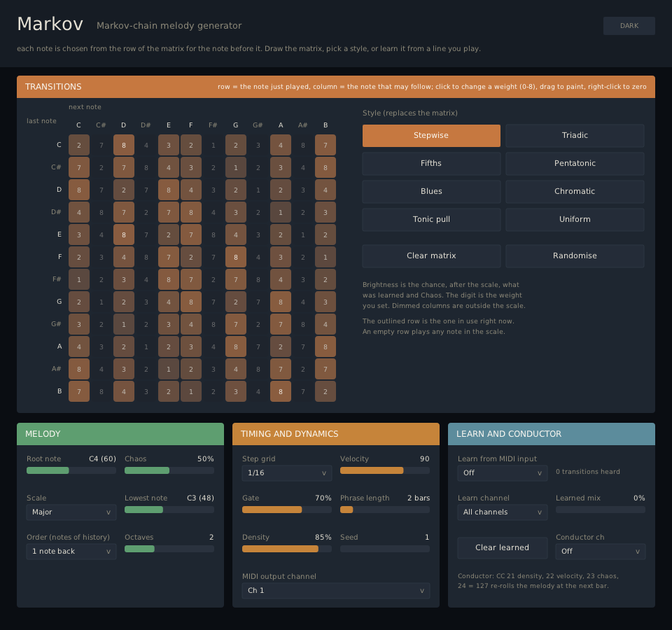
Task: Click matrix cell row C, column B
Action: click(x=325, y=146)
